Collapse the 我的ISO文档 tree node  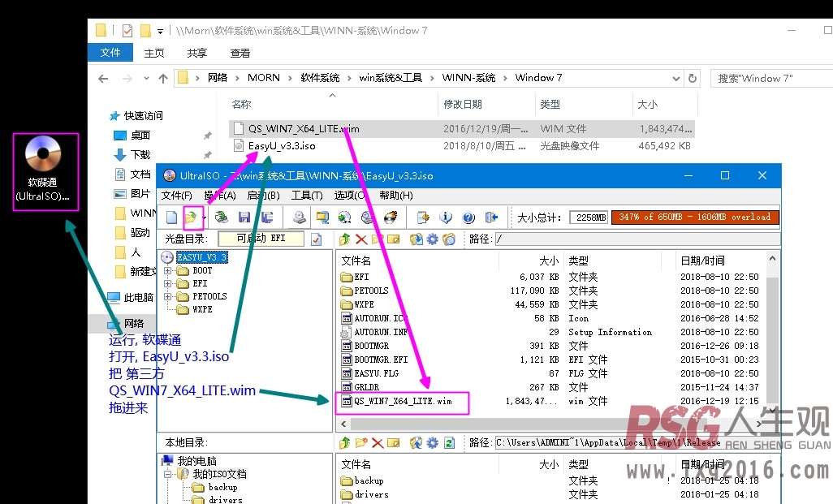pyautogui.click(x=168, y=474)
